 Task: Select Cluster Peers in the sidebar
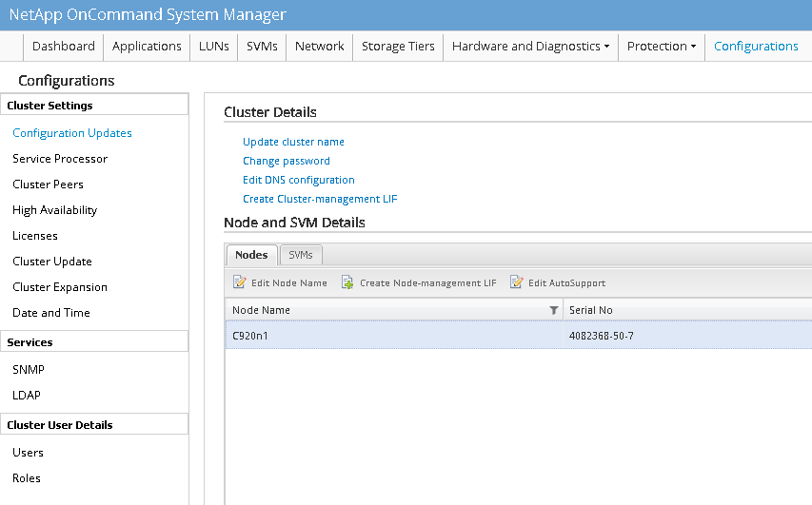[x=48, y=185]
